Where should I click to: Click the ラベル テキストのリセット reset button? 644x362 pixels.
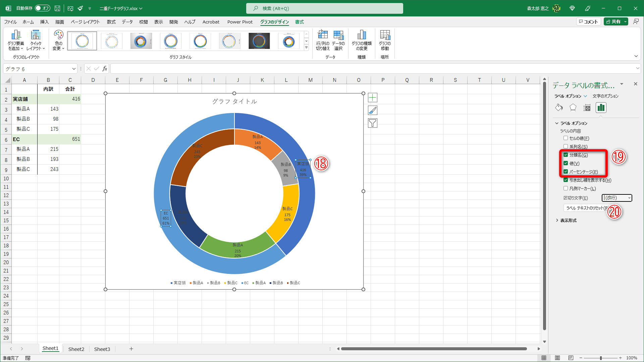(x=585, y=208)
